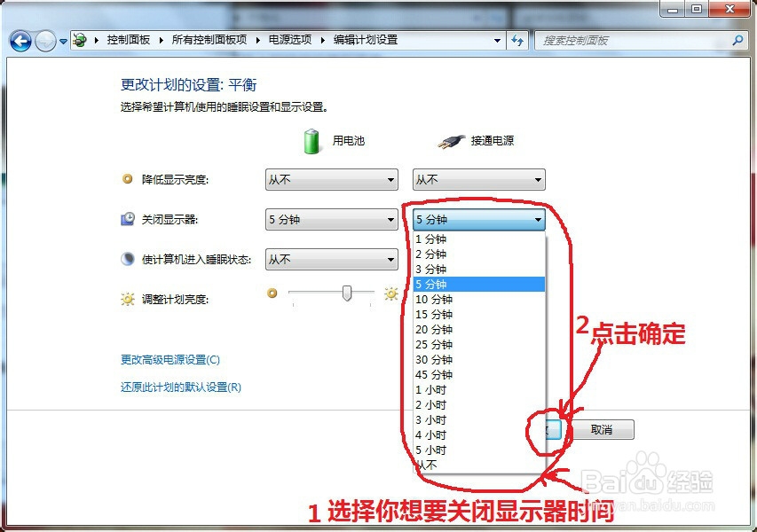Click the 降低显示亮度 row icon

click(128, 179)
